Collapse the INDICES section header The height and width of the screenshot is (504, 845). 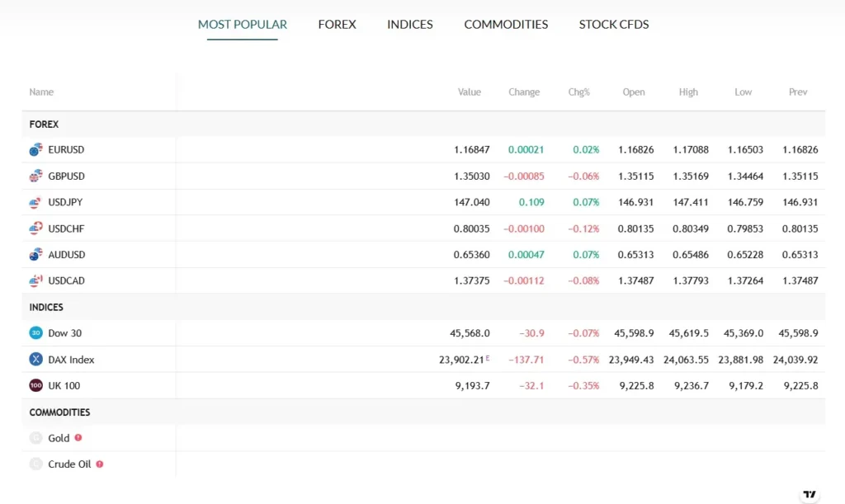[45, 307]
